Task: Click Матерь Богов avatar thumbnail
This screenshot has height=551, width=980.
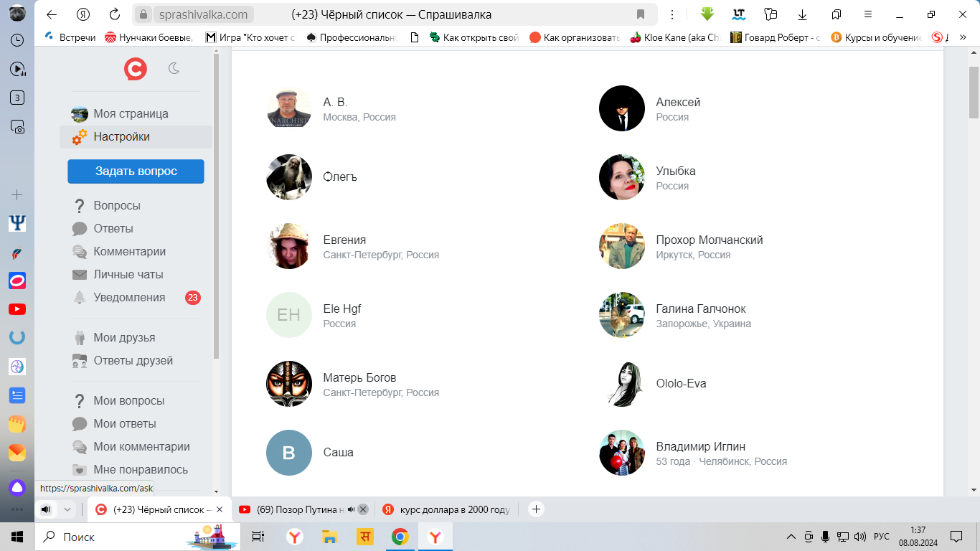Action: [x=289, y=384]
